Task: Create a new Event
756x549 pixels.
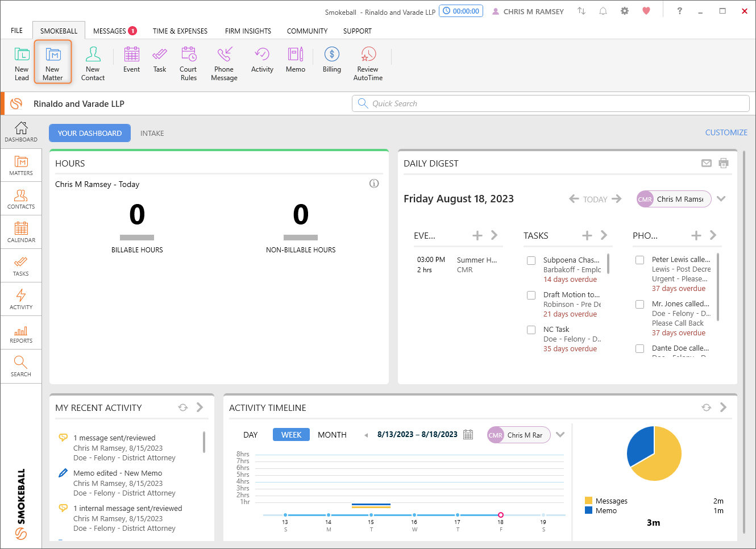Action: tap(131, 60)
